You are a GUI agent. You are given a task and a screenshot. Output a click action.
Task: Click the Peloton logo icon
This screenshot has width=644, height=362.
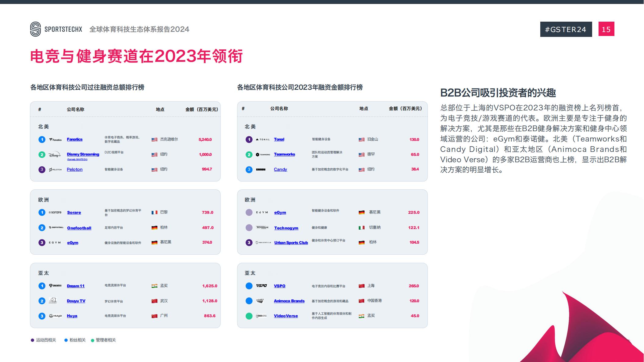tap(55, 170)
